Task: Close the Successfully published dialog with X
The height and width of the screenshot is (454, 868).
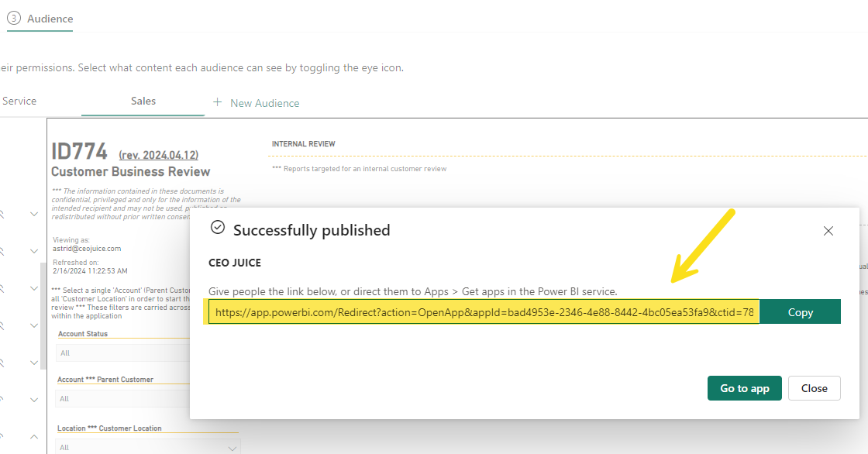Action: [x=828, y=231]
